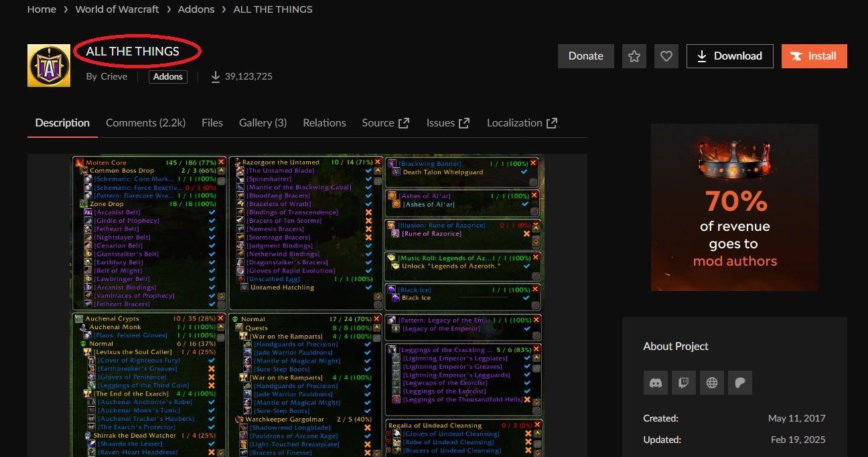Open the project's Patreon link icon

pyautogui.click(x=740, y=383)
